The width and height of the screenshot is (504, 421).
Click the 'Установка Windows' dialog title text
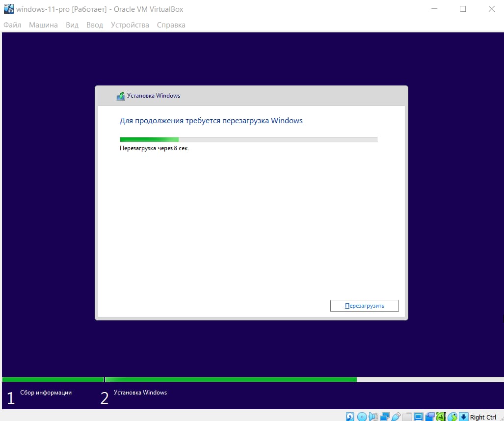(x=154, y=96)
